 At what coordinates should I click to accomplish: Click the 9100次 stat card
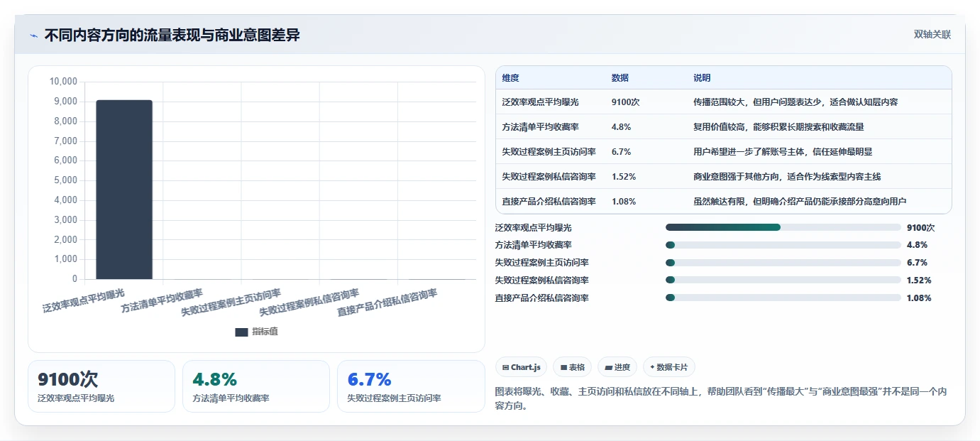101,386
